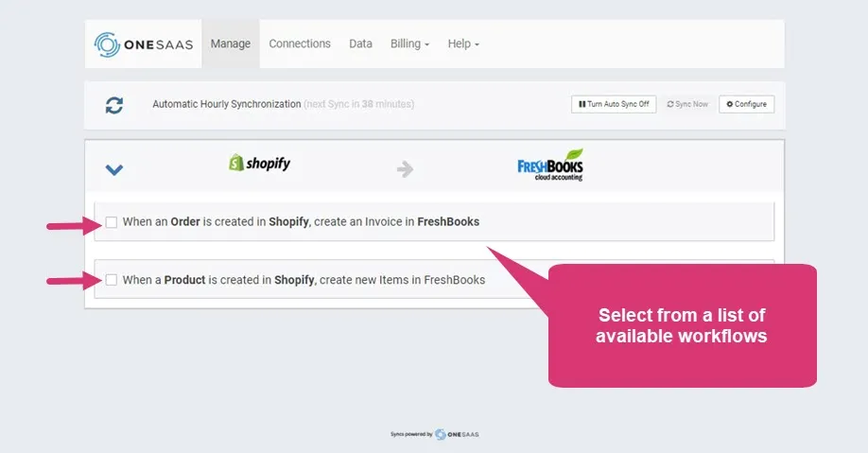868x453 pixels.
Task: Click the Order workflow description text
Action: 301,222
